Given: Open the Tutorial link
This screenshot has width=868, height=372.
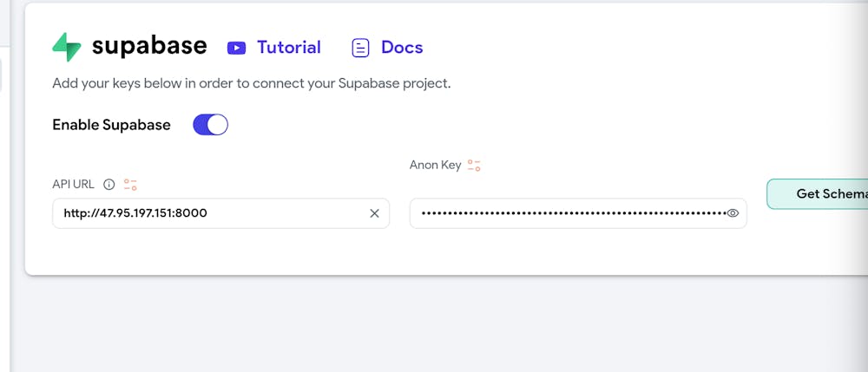Looking at the screenshot, I should (288, 48).
